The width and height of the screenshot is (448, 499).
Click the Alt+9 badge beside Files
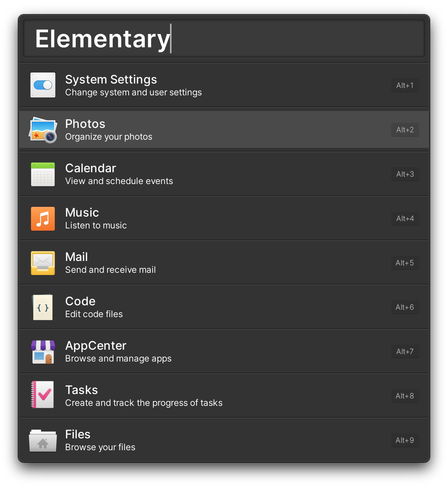point(405,440)
